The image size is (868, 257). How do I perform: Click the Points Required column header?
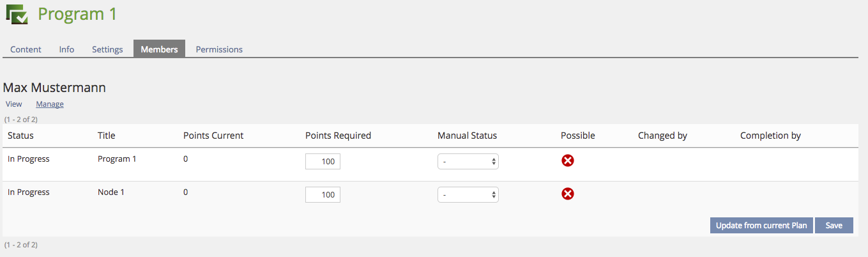point(338,136)
